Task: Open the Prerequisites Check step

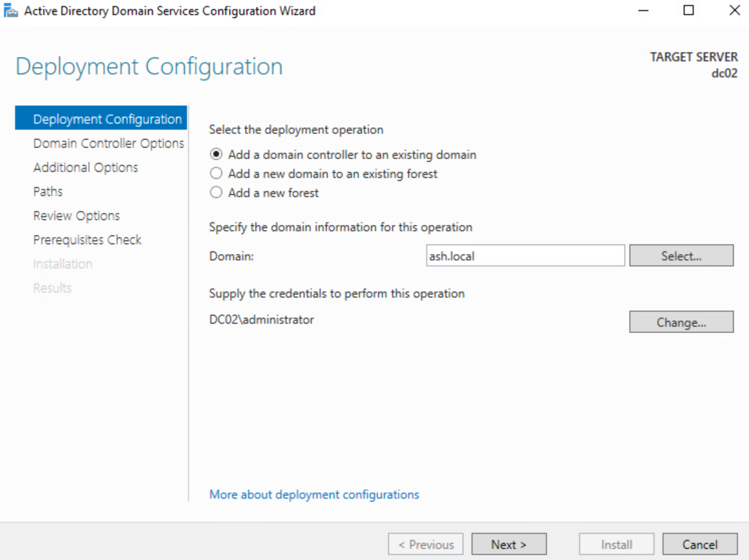Action: 87,240
